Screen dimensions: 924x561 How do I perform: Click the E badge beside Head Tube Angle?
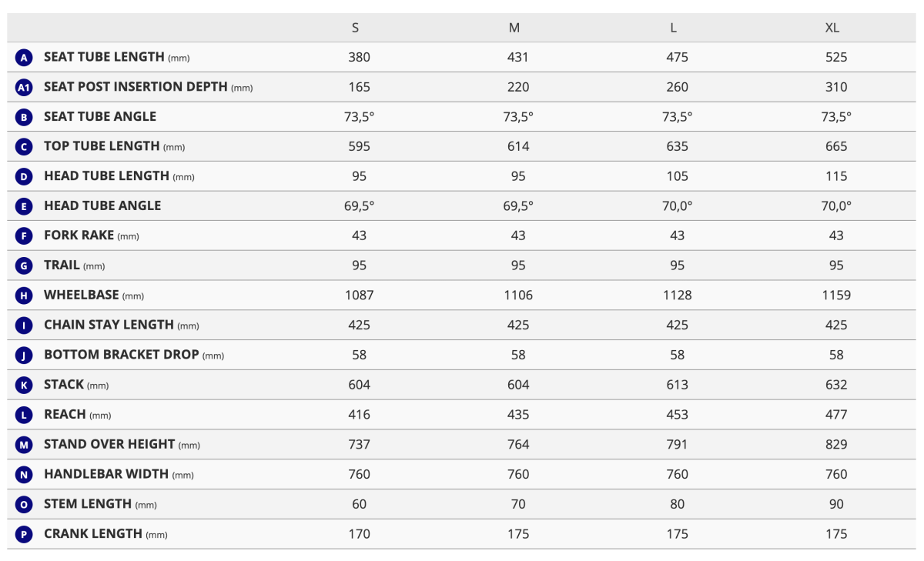pyautogui.click(x=24, y=206)
